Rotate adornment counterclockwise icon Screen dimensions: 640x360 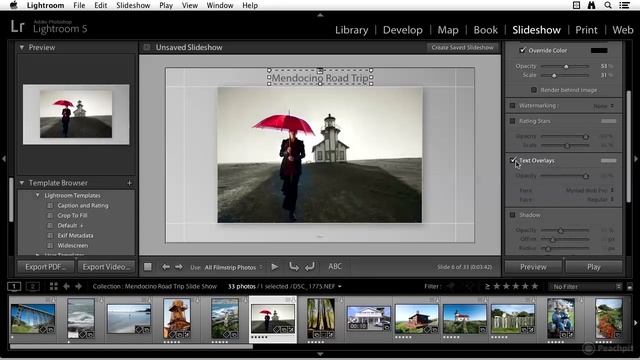point(293,267)
